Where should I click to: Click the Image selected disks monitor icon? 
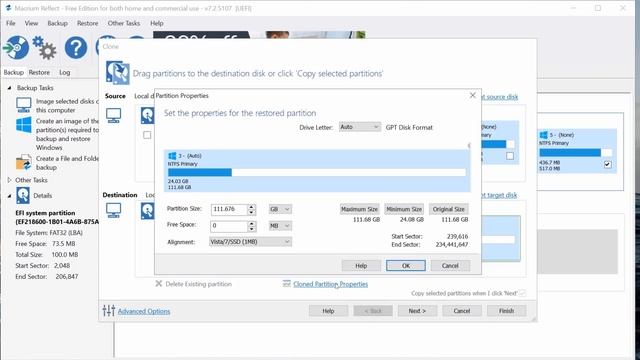[x=24, y=105]
